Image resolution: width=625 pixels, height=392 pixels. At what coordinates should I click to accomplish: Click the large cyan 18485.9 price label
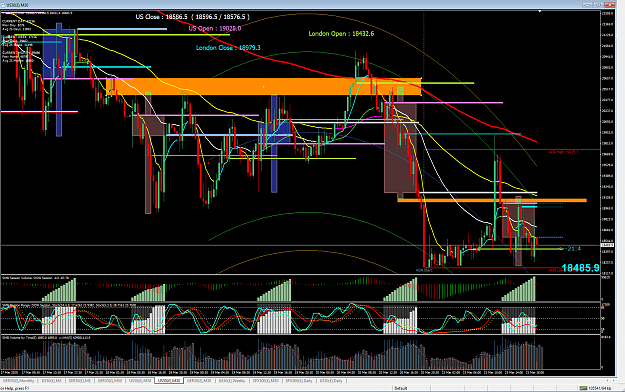click(x=580, y=268)
